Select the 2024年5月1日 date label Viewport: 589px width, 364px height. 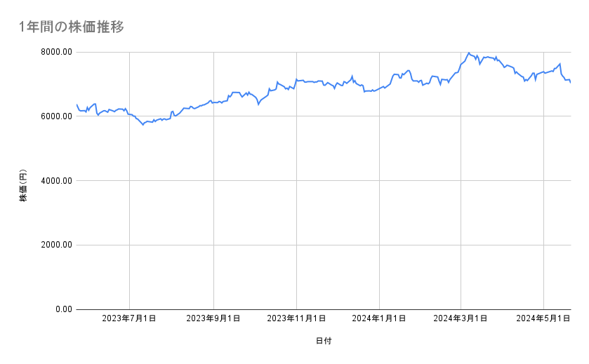[544, 318]
